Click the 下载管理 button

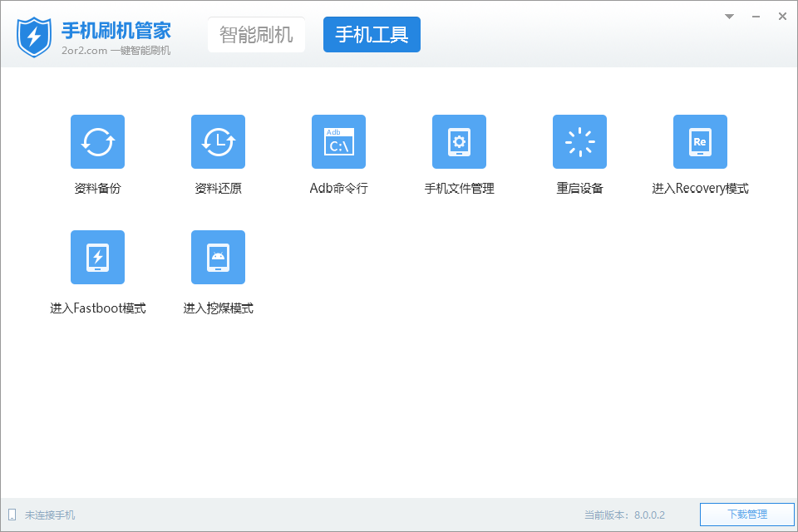(x=746, y=515)
